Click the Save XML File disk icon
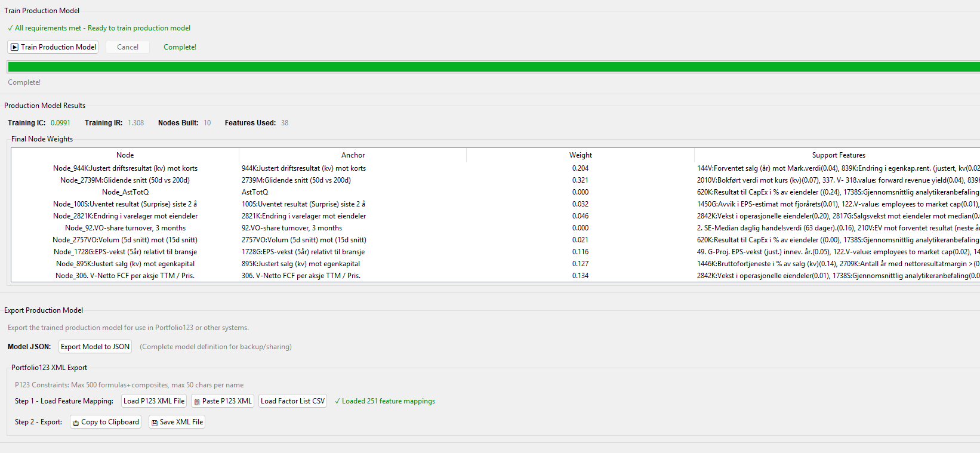Image resolution: width=980 pixels, height=453 pixels. pos(155,423)
